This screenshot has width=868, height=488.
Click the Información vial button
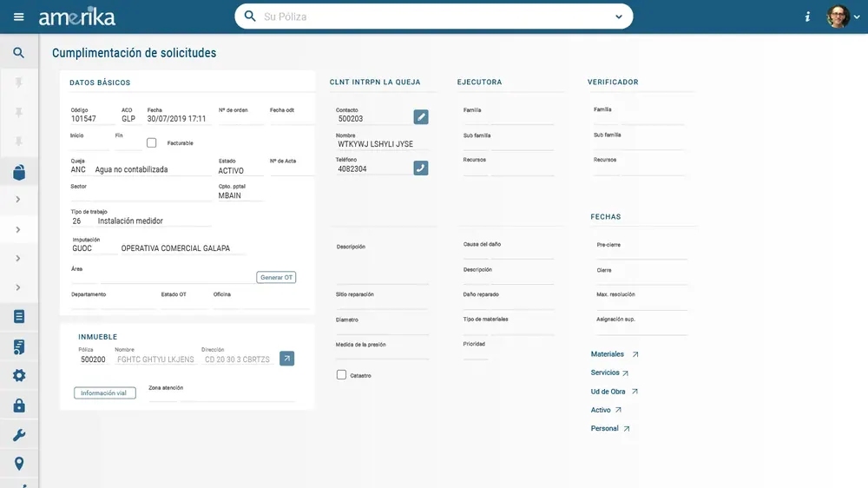click(105, 392)
